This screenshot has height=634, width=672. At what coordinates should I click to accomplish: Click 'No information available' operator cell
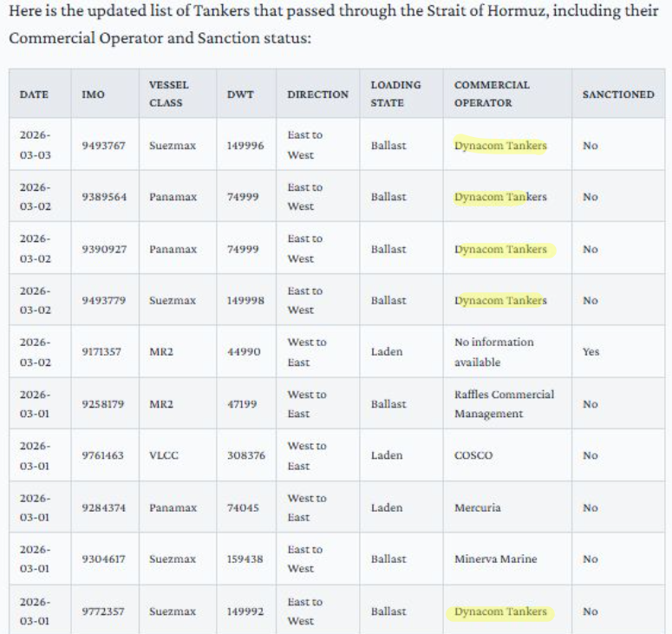(x=493, y=352)
